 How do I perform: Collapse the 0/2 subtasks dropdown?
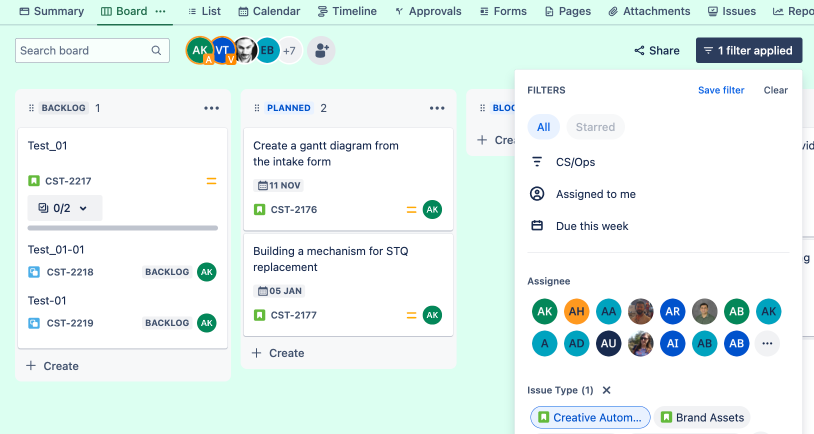(65, 208)
